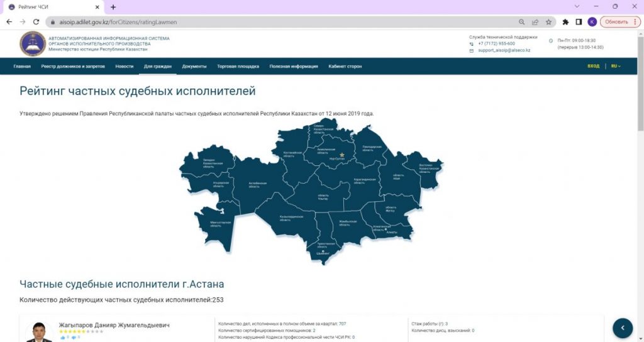Open the Документы menu item
The width and height of the screenshot is (644, 342).
pyautogui.click(x=194, y=66)
